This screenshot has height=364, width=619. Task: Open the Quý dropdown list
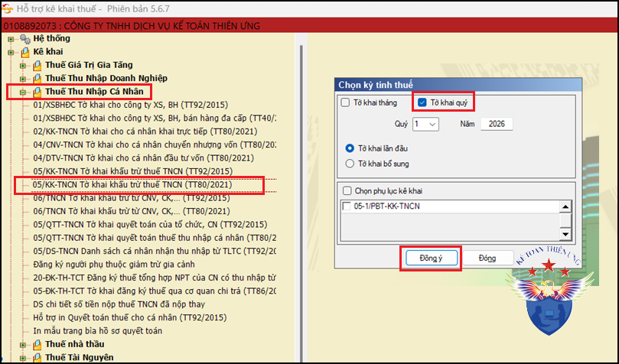(x=425, y=124)
